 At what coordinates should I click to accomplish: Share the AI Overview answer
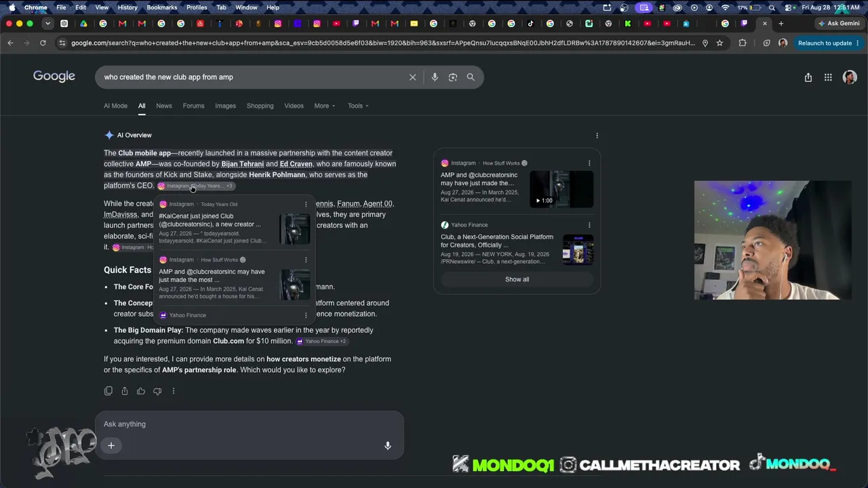[x=125, y=391]
